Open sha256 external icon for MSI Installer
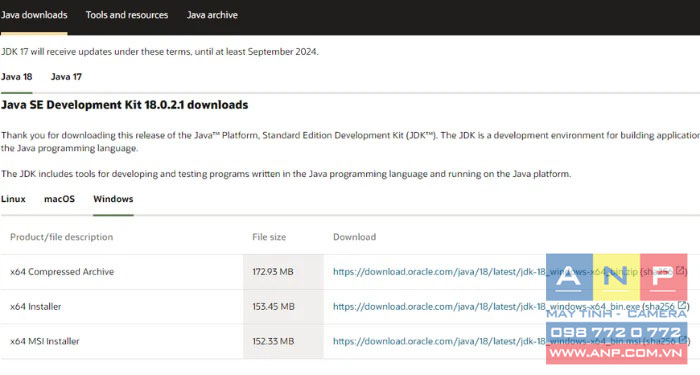 click(x=683, y=340)
